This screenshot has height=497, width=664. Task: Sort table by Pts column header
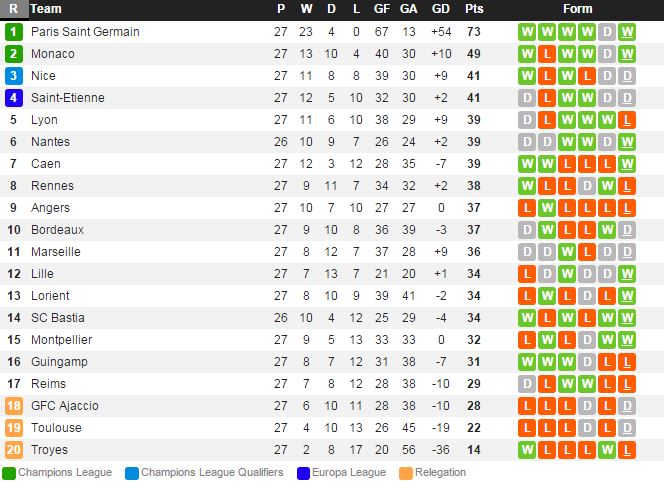pos(473,9)
